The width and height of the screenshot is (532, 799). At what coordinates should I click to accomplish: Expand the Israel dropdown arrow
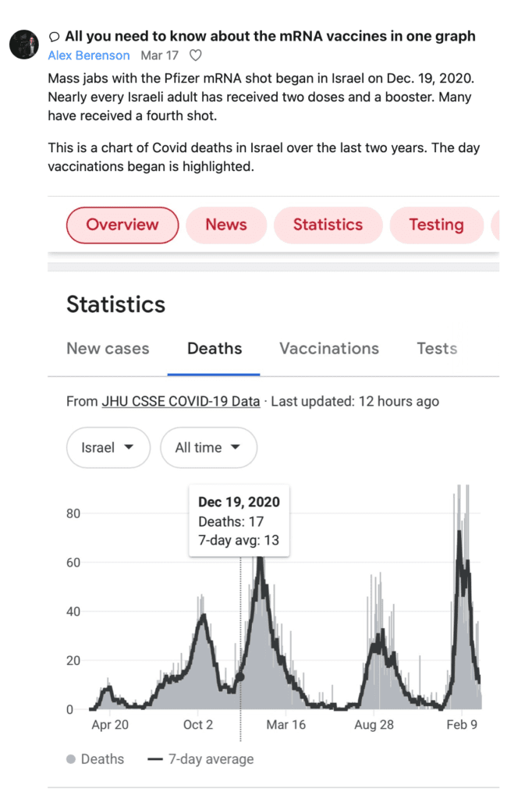pyautogui.click(x=129, y=447)
